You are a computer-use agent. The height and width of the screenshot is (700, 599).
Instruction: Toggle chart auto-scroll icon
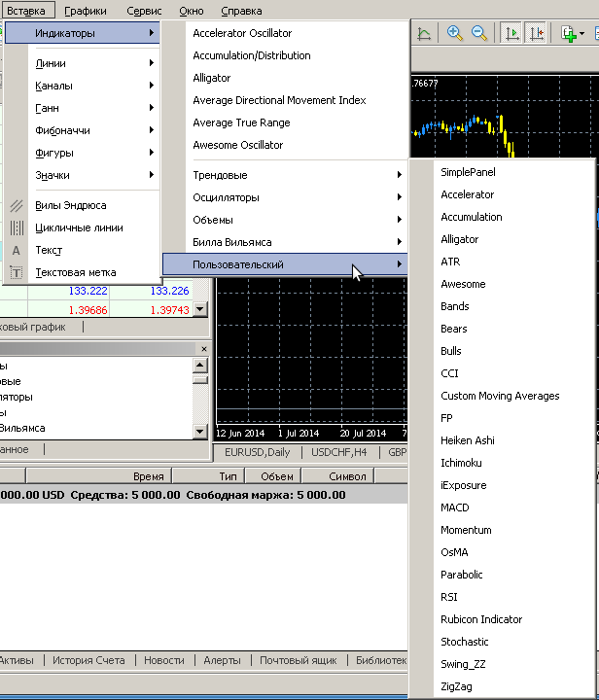[511, 33]
